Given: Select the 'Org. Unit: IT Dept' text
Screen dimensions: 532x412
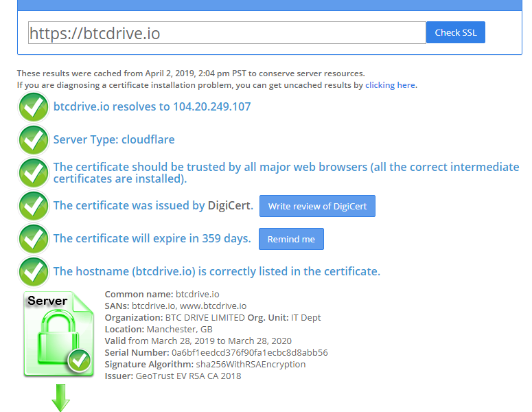Looking at the screenshot, I should 284,318.
